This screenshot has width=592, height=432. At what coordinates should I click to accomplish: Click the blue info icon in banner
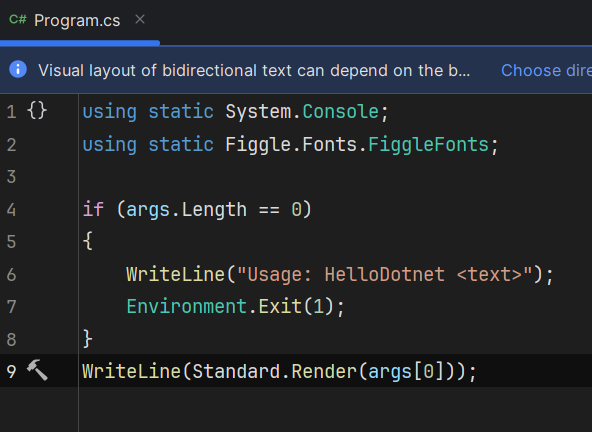pos(18,69)
